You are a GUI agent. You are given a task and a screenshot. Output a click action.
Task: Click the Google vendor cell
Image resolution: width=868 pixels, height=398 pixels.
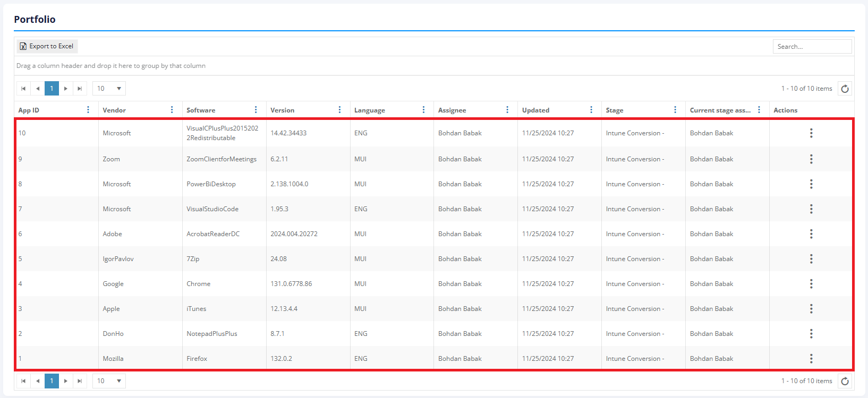point(140,284)
